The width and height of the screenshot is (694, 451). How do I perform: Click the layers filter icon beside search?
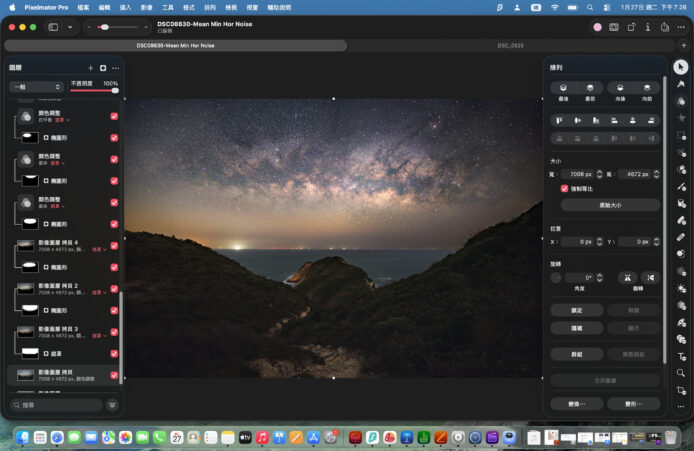[112, 405]
